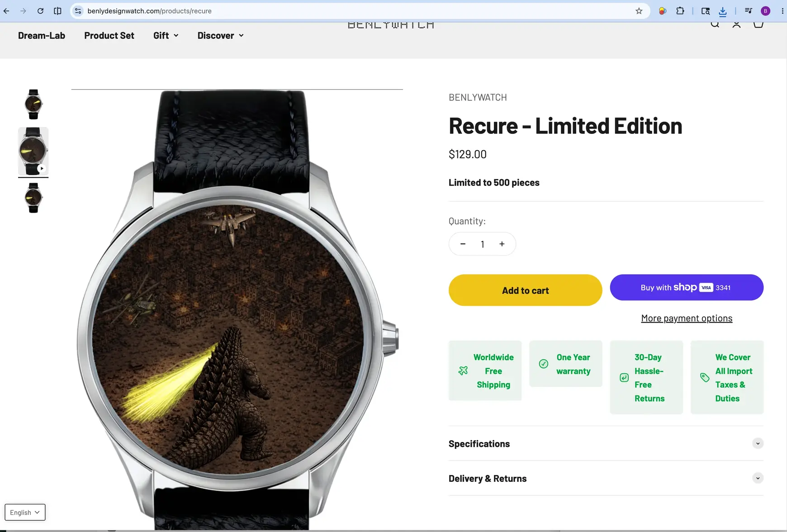
Task: Go back to the previous browser page
Action: point(6,11)
